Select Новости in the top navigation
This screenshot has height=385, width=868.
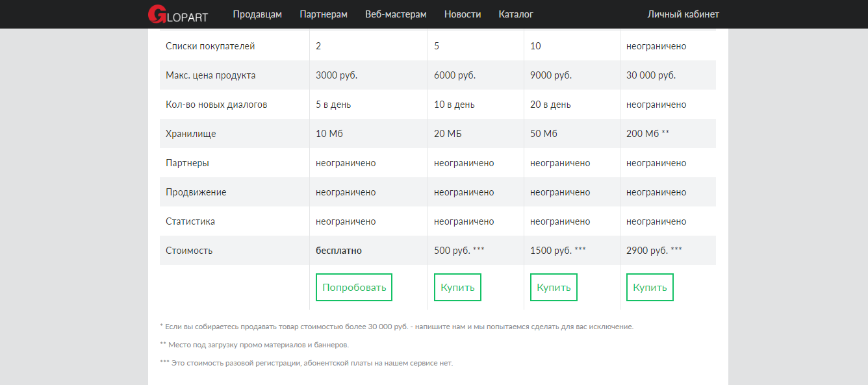463,14
